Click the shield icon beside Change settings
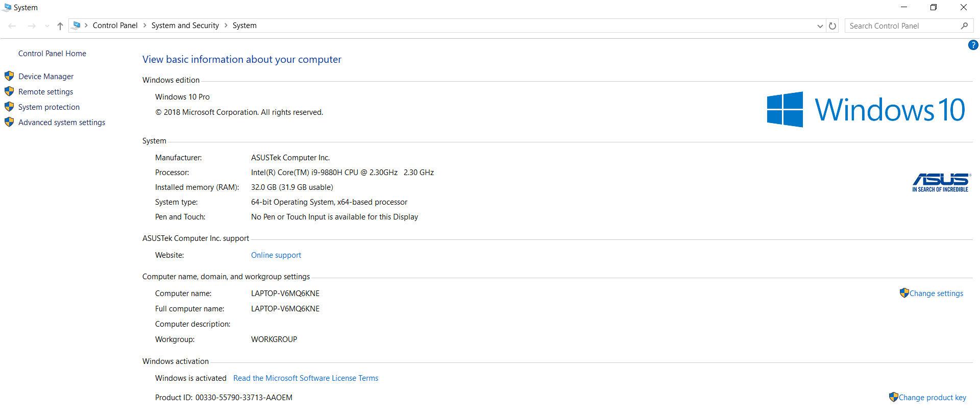This screenshot has height=416, width=980. (904, 293)
